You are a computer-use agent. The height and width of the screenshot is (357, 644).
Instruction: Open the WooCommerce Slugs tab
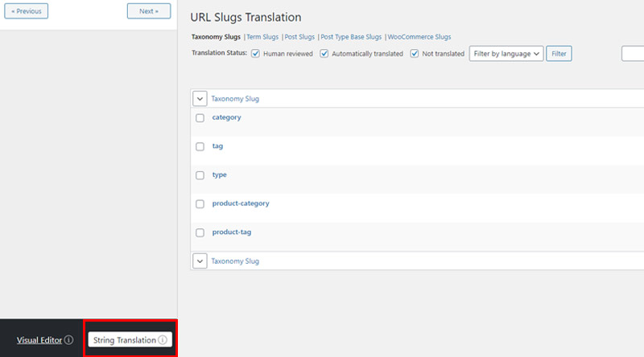point(419,37)
